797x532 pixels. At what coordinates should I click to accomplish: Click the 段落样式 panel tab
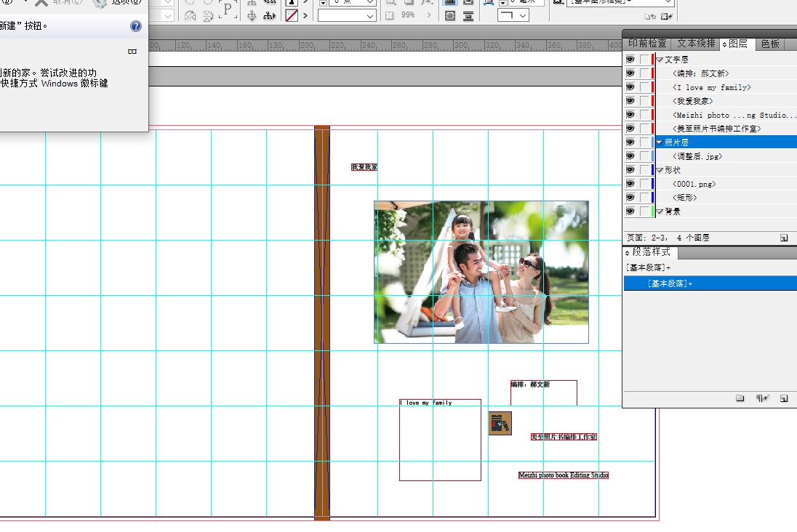tap(651, 252)
